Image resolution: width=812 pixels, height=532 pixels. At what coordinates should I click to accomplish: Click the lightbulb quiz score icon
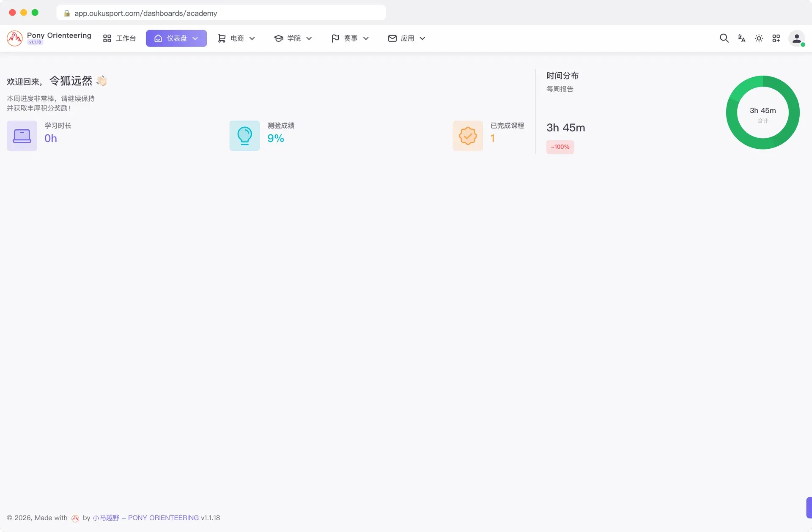point(244,136)
